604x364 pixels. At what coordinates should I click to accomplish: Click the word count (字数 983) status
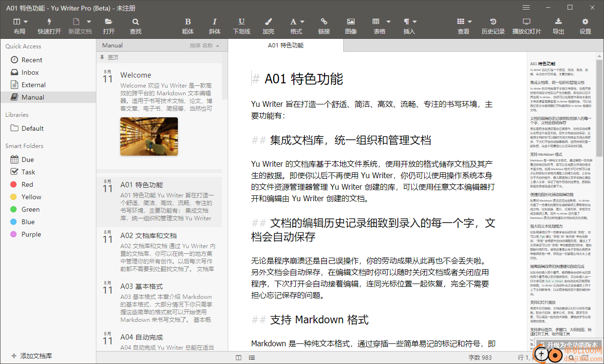(480, 357)
